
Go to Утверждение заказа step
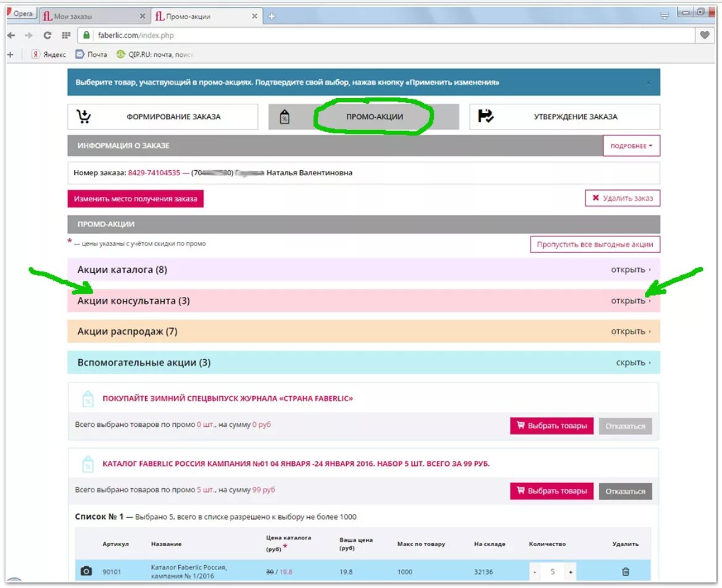565,117
